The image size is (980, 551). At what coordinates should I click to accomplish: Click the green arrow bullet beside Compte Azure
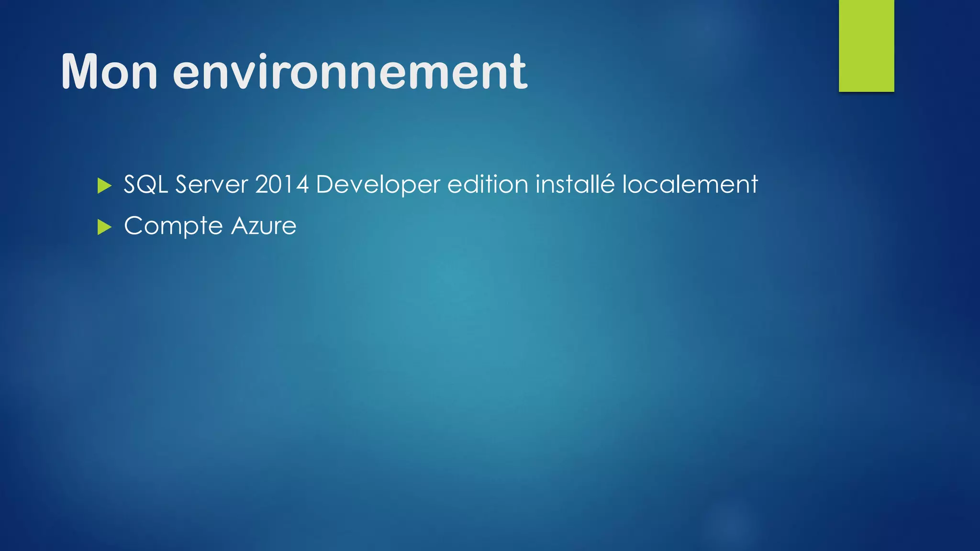click(104, 227)
